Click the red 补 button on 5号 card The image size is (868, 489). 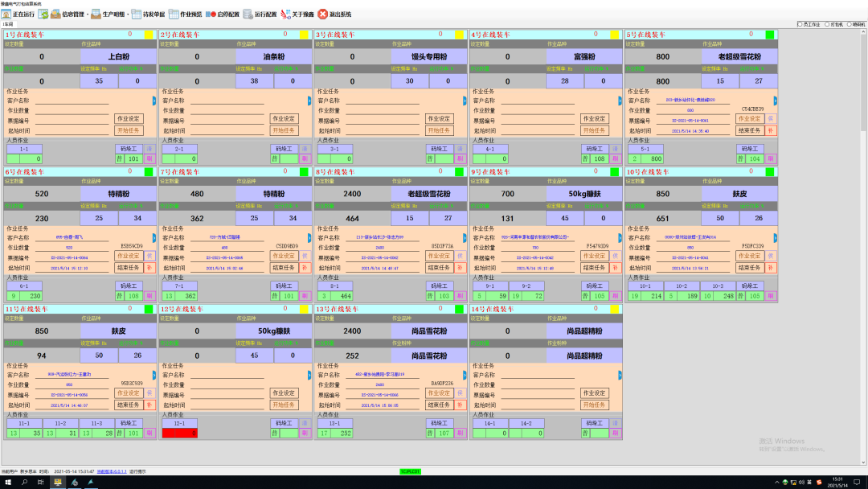pyautogui.click(x=771, y=131)
